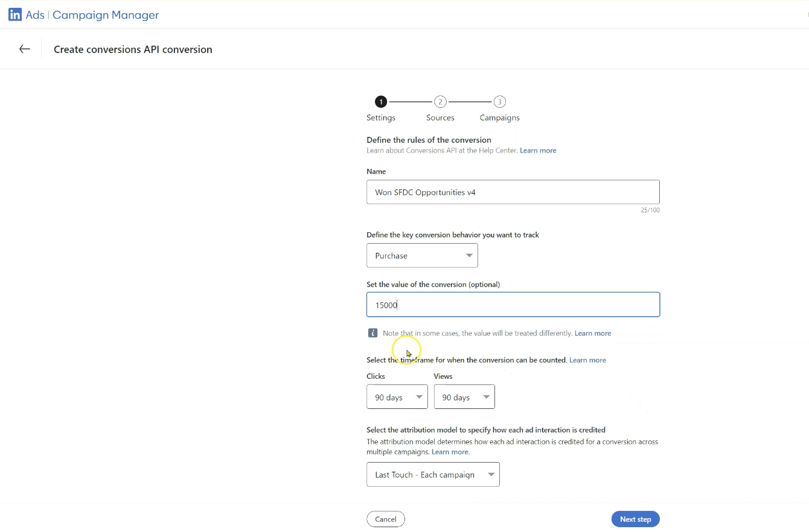Click the info icon near the value note

[373, 332]
